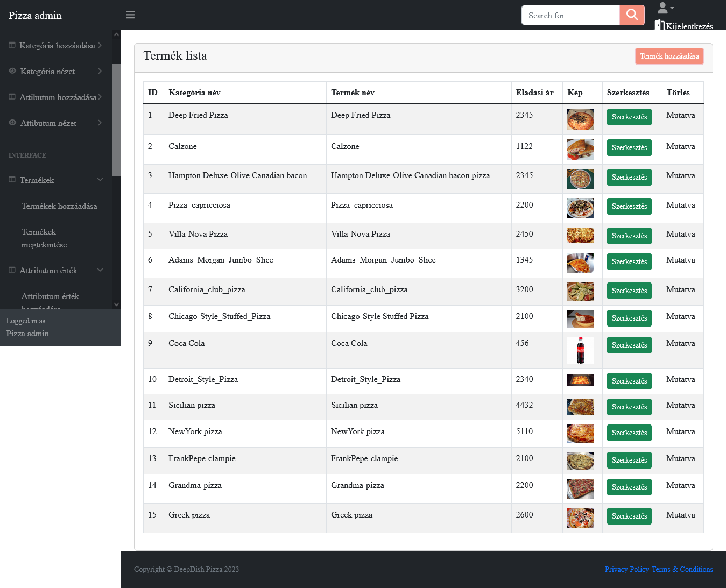Click the table icon beside Termékek
This screenshot has width=726, height=588.
(12, 180)
